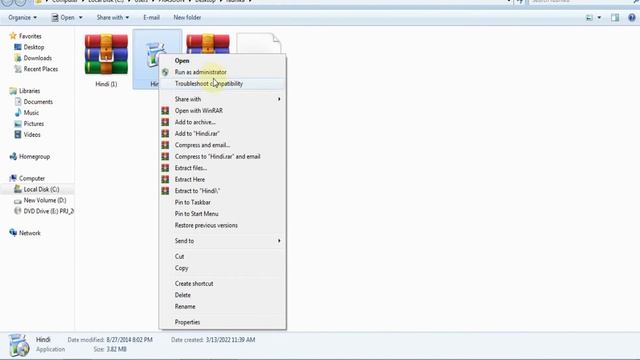Open Downloads in Favorites
This screenshot has width=640, height=360.
pos(38,58)
